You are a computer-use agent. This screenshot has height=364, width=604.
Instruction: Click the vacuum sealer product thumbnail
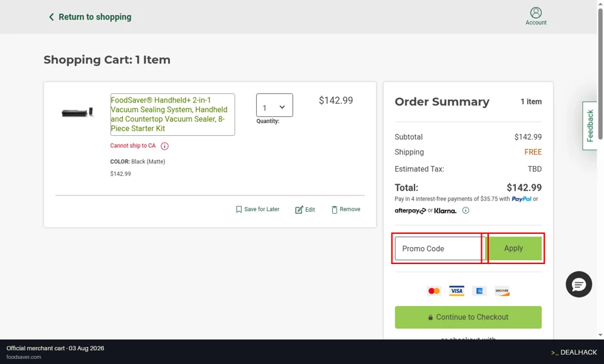[x=77, y=113]
